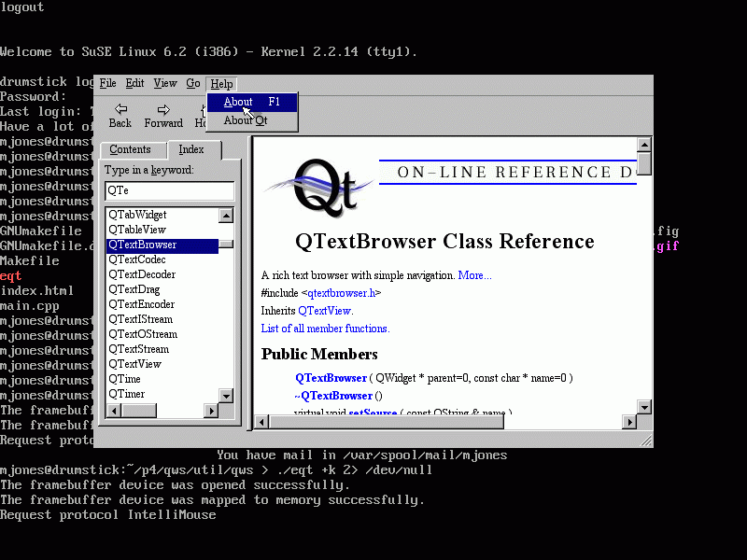The height and width of the screenshot is (560, 747).
Task: Select the Index tab
Action: pos(191,149)
